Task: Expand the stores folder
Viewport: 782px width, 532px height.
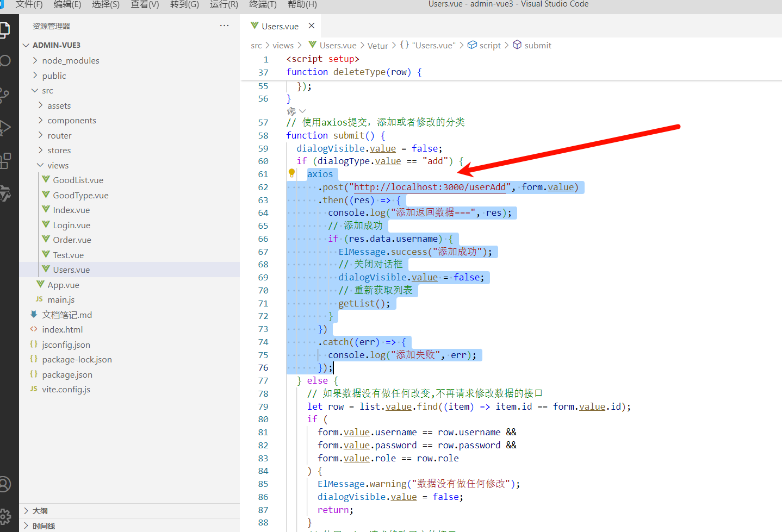Action: tap(41, 150)
